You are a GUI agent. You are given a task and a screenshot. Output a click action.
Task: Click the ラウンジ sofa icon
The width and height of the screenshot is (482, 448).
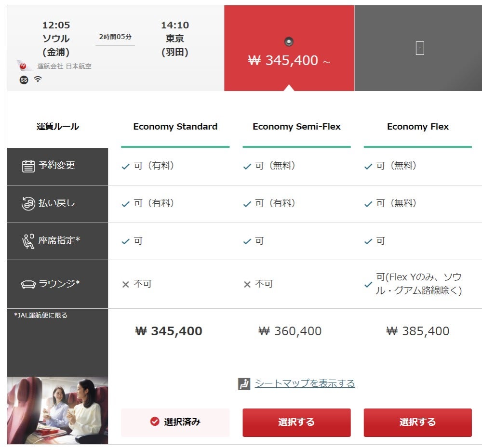[28, 284]
